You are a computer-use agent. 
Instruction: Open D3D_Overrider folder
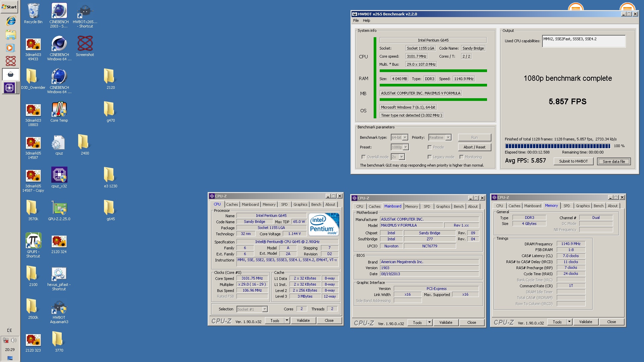33,79
